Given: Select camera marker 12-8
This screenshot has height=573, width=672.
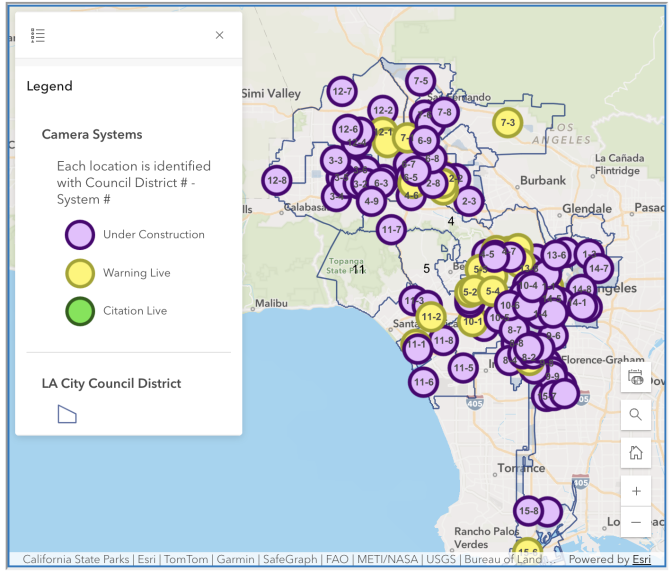Looking at the screenshot, I should pos(277,180).
